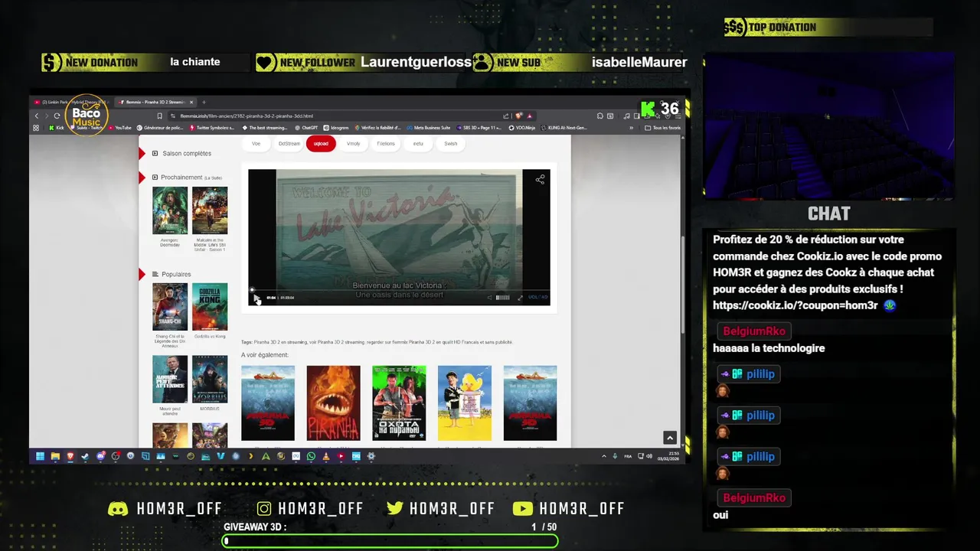Mute the video using speaker icon
Screen dimensions: 980x551
point(489,298)
